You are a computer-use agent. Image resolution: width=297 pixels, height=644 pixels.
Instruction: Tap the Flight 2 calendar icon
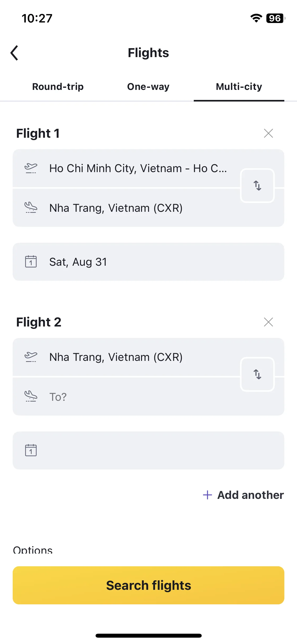point(31,450)
